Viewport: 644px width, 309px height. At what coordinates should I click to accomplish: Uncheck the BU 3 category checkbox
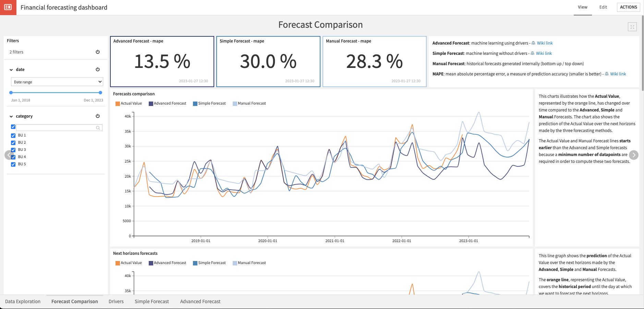13,150
